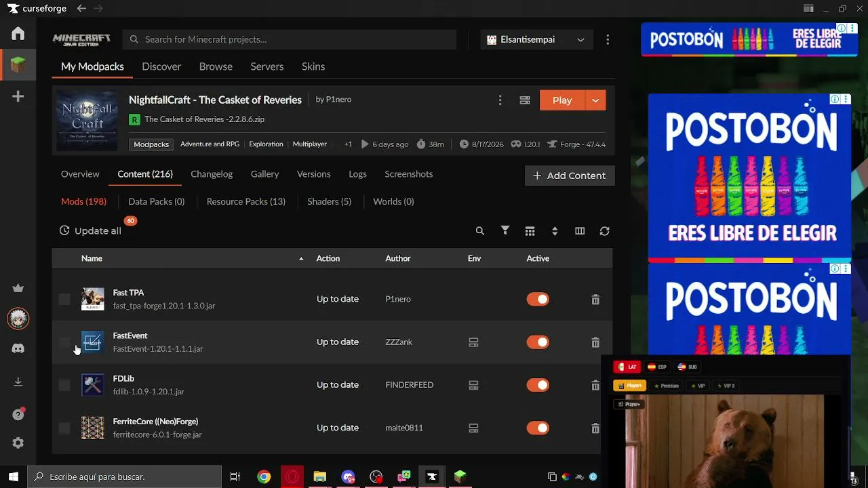
Task: Show Worlds (0) list
Action: pyautogui.click(x=393, y=201)
